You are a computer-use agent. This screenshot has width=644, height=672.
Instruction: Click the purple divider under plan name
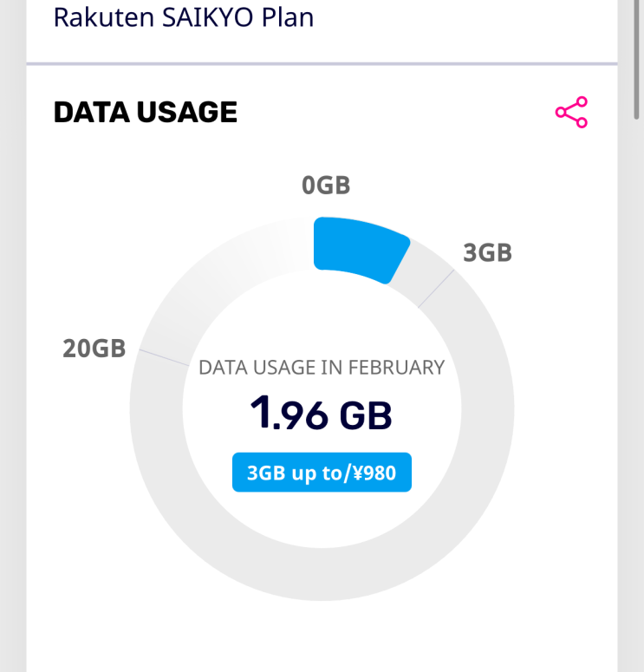tap(322, 64)
